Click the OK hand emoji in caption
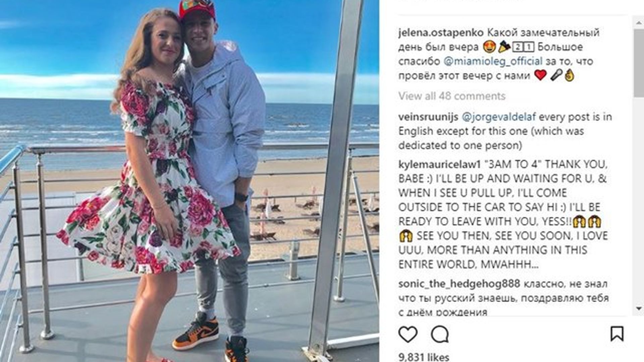The height and width of the screenshot is (362, 644). [x=569, y=75]
